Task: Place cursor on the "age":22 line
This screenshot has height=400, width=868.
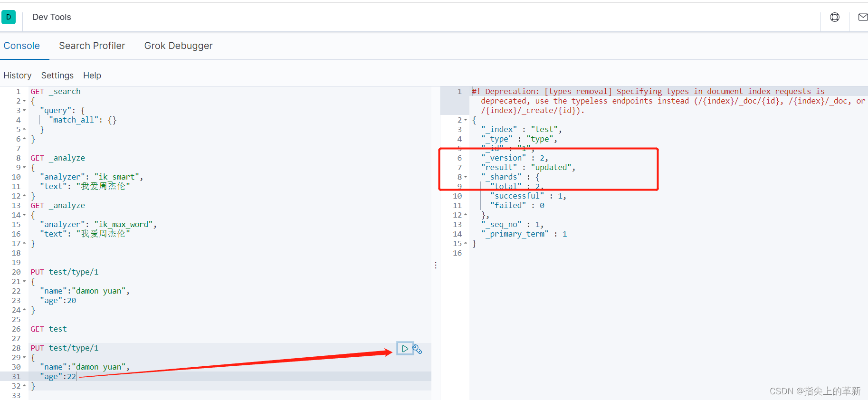Action: pyautogui.click(x=58, y=376)
